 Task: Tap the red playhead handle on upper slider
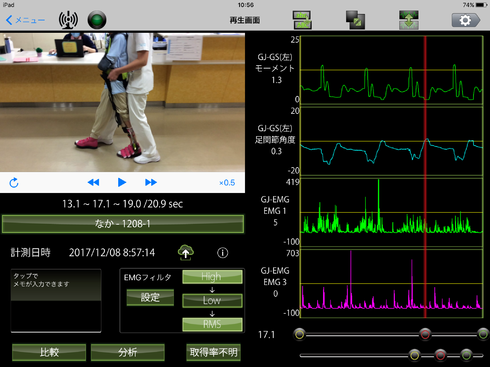(x=425, y=334)
